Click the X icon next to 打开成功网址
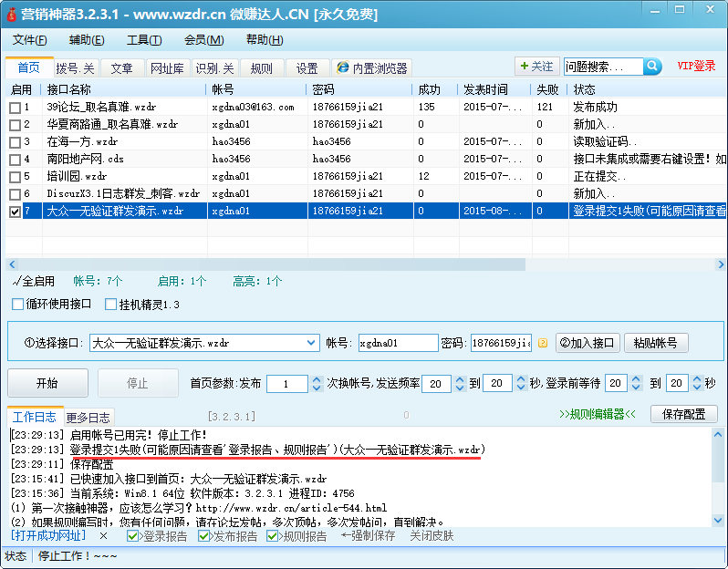Screen dimensions: 728x569 (103, 536)
